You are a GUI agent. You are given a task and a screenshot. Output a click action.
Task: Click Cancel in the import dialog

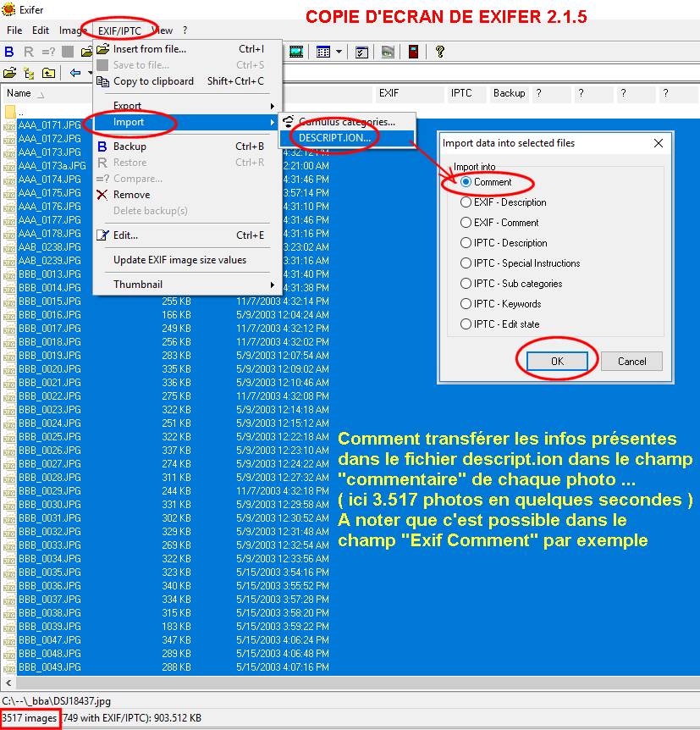pos(631,362)
